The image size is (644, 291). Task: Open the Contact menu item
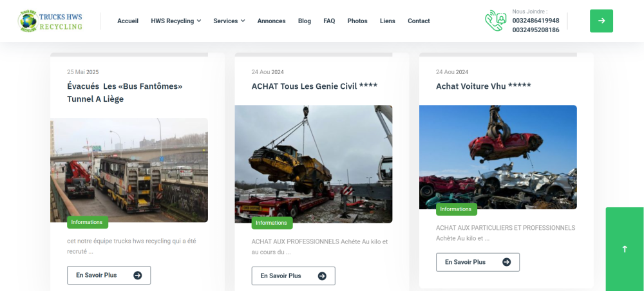[x=419, y=21]
